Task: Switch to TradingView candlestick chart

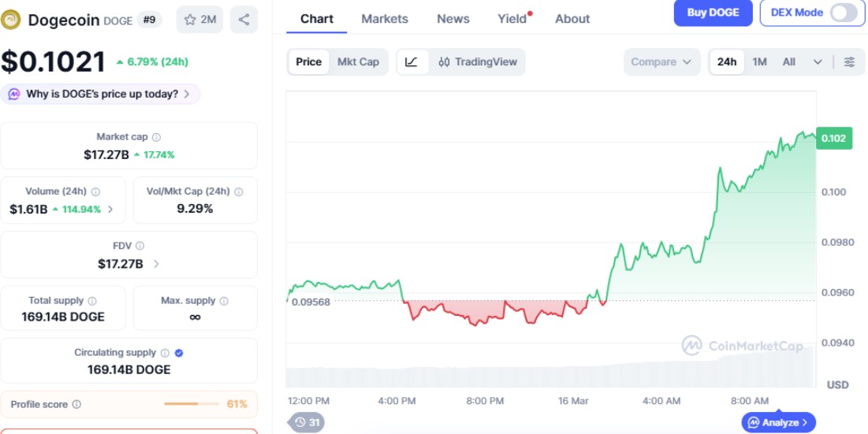Action: coord(478,62)
